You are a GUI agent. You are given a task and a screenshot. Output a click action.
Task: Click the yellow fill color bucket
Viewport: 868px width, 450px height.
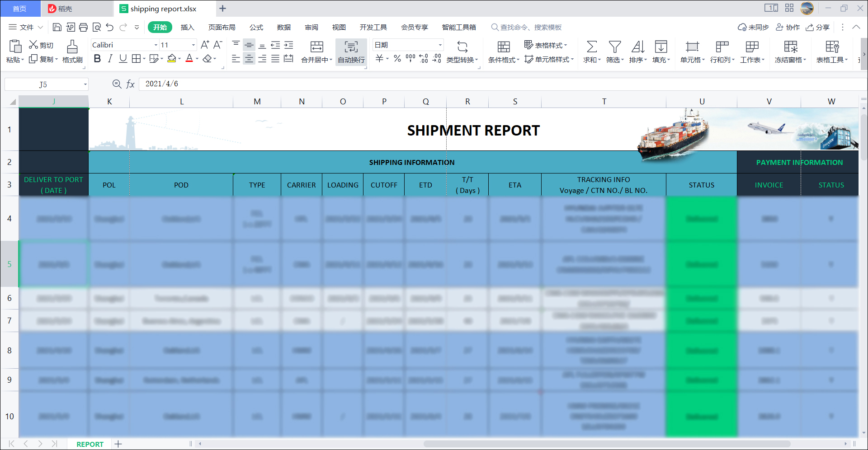pos(171,59)
